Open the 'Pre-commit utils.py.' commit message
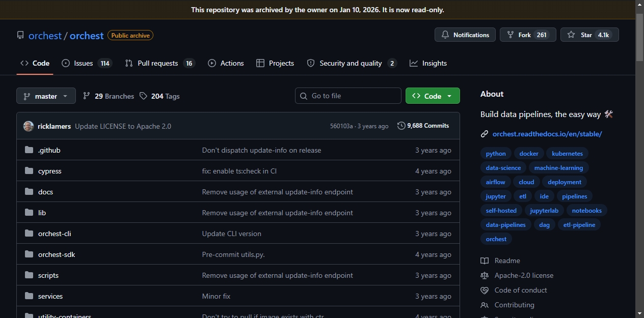This screenshot has height=318, width=644. point(233,254)
